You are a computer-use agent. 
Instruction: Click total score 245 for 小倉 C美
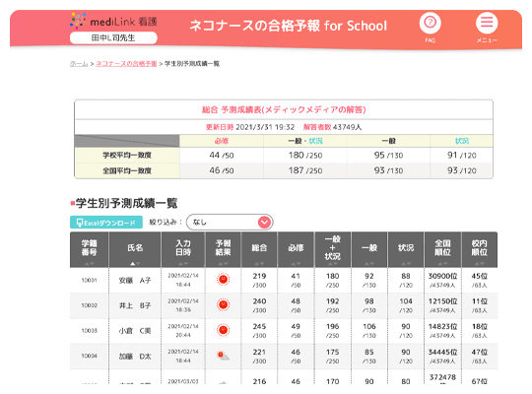(259, 326)
